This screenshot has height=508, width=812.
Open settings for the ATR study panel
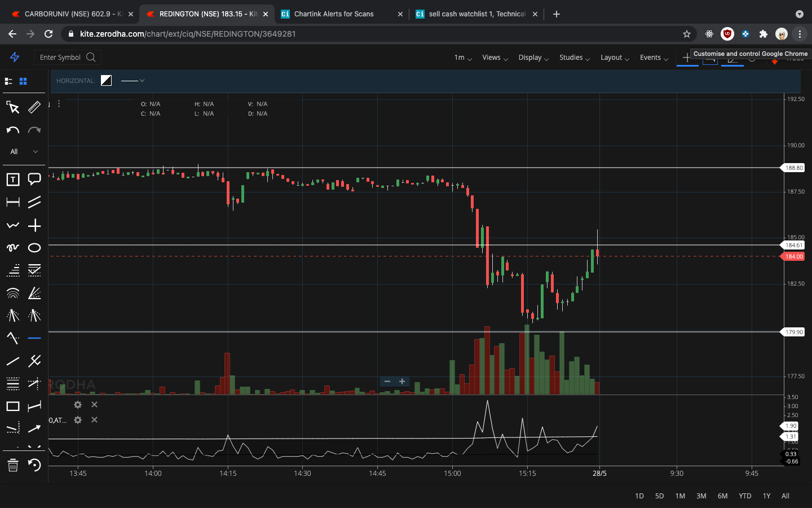pyautogui.click(x=77, y=420)
